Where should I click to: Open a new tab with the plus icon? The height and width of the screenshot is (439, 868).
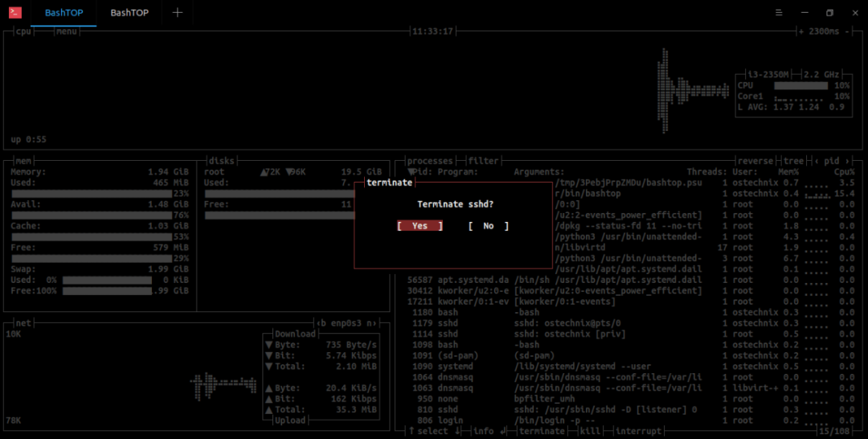tap(177, 12)
